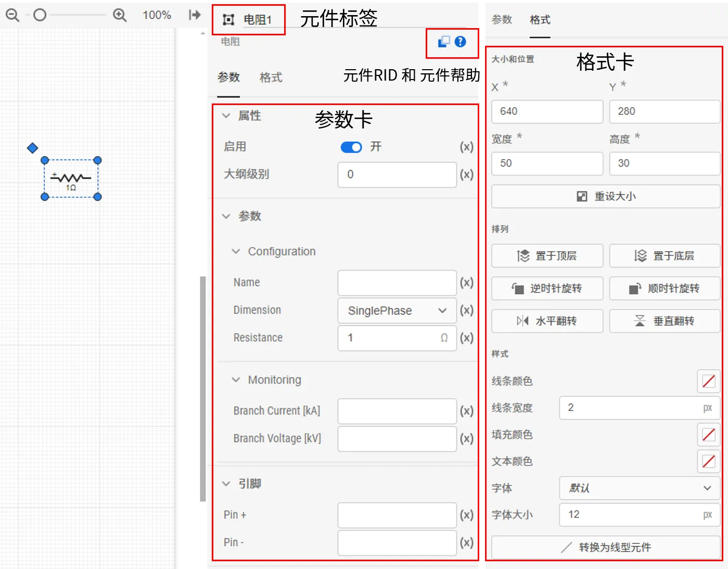
Task: Open the 格式 tab in right panel
Action: [540, 20]
